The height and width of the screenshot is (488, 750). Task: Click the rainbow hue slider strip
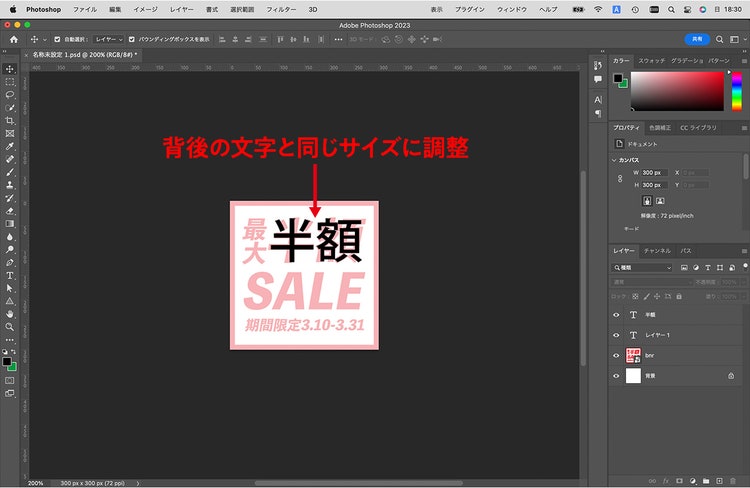pyautogui.click(x=737, y=91)
